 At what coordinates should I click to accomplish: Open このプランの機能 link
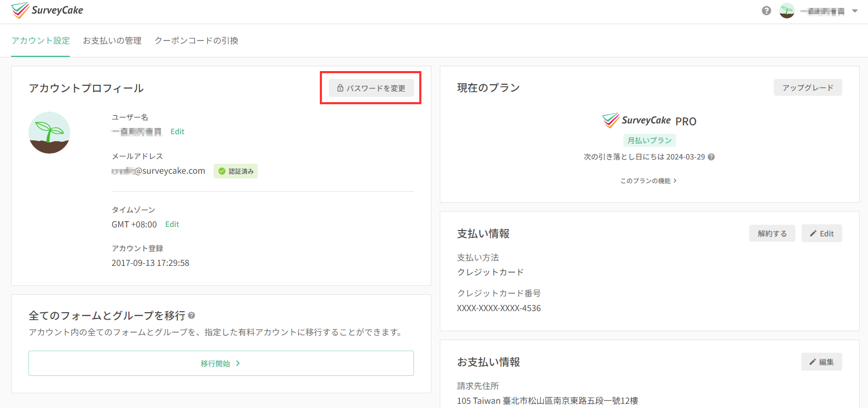click(649, 181)
